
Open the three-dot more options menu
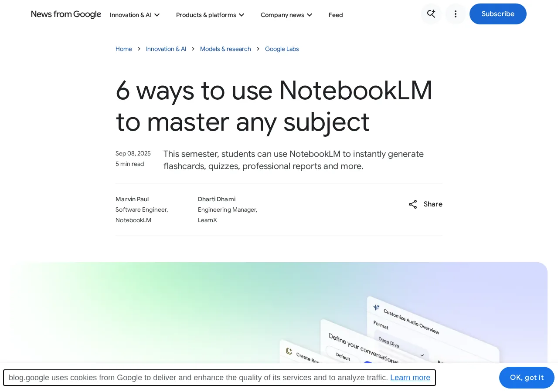point(456,14)
